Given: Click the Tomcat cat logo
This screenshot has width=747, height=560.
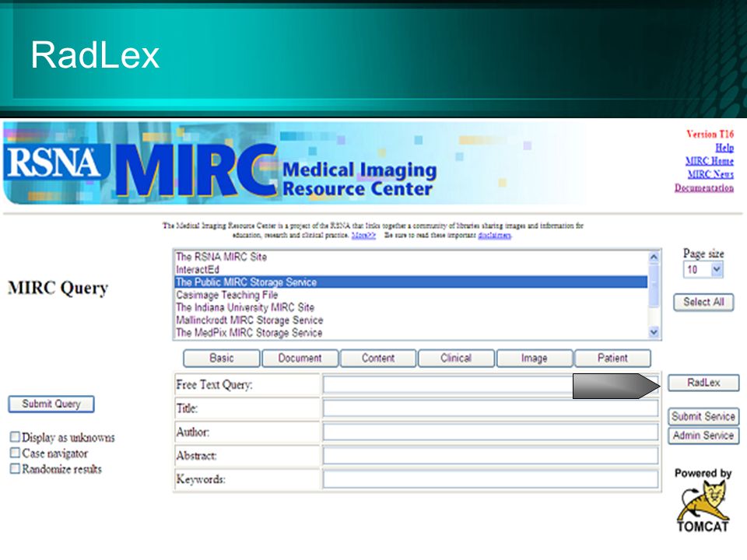Looking at the screenshot, I should click(x=702, y=500).
